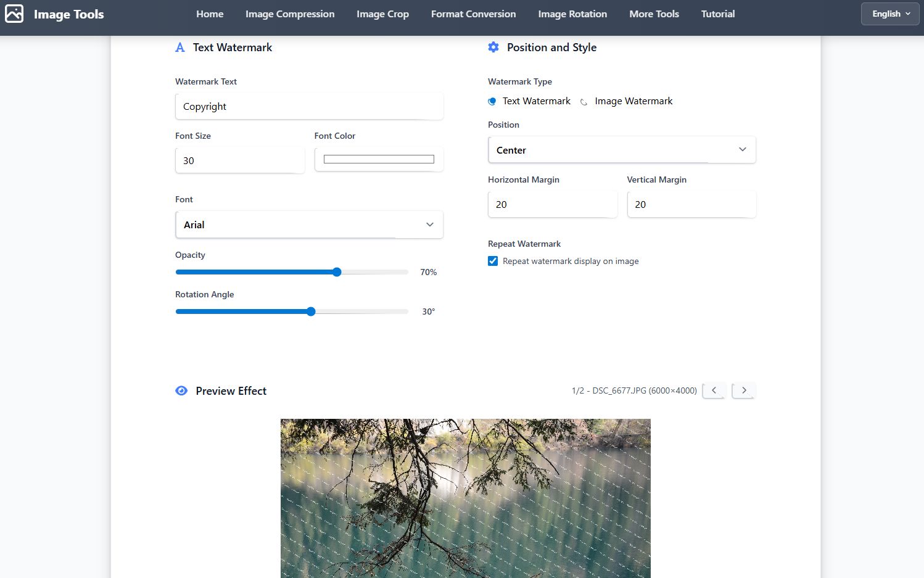
Task: Select the Image Watermark radio option
Action: tap(584, 102)
